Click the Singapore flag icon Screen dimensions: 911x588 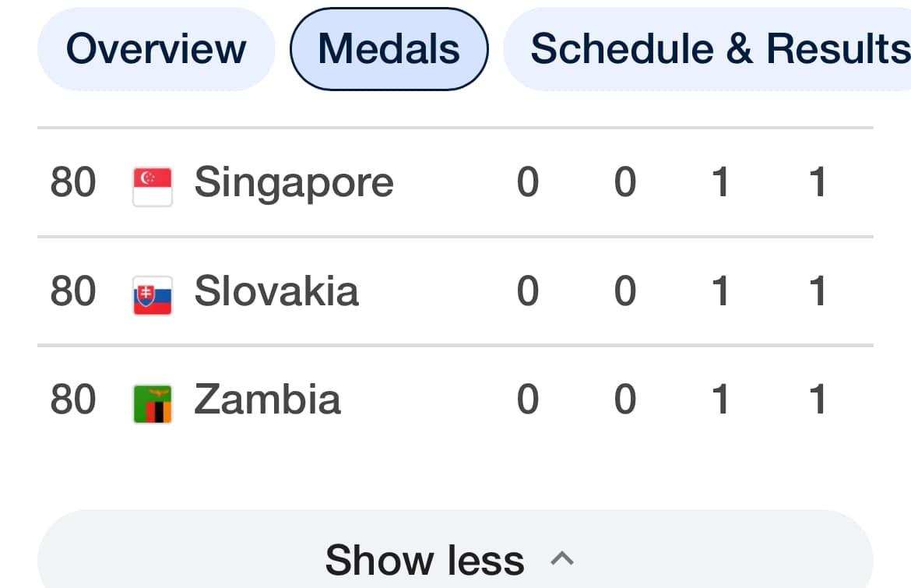coord(153,186)
